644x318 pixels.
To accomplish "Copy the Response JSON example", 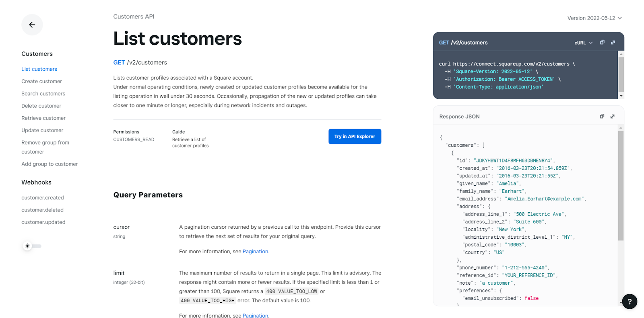I will (601, 116).
